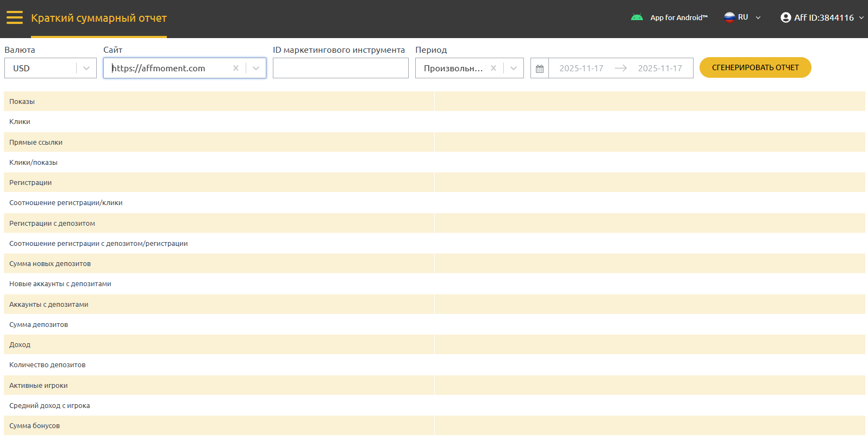Expand the site selection dropdown arrow

click(256, 69)
